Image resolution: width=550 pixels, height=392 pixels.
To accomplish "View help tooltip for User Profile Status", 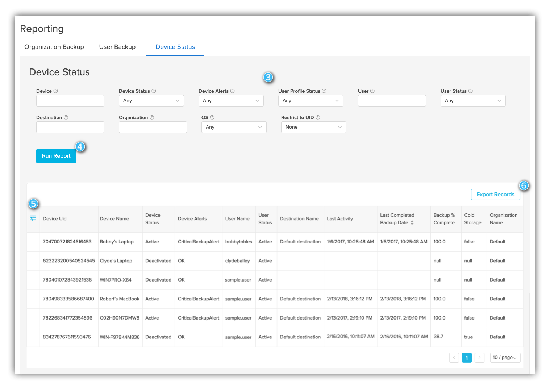I will pyautogui.click(x=324, y=91).
